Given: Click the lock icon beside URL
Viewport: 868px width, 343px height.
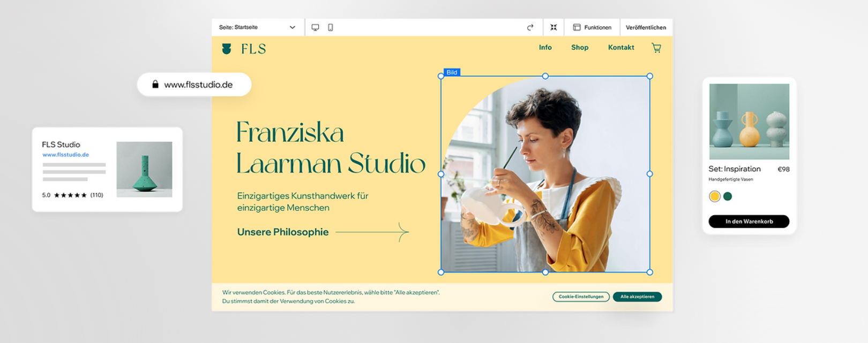Looking at the screenshot, I should click(155, 84).
